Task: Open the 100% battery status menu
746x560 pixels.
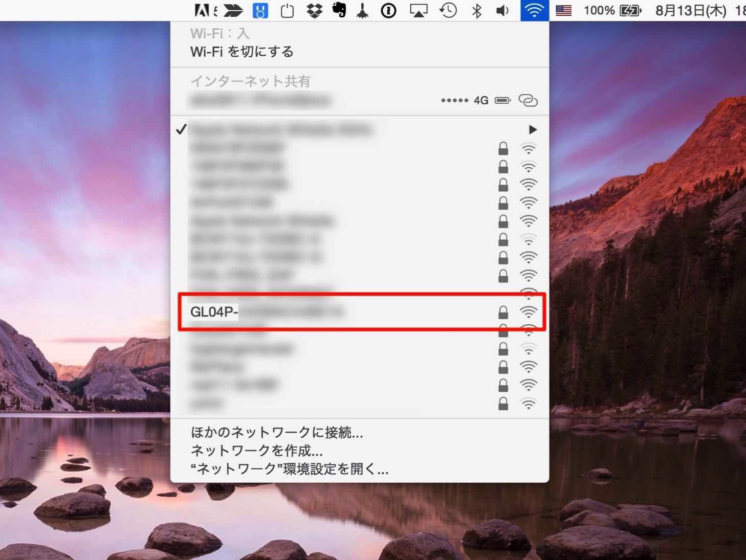Action: tap(612, 10)
